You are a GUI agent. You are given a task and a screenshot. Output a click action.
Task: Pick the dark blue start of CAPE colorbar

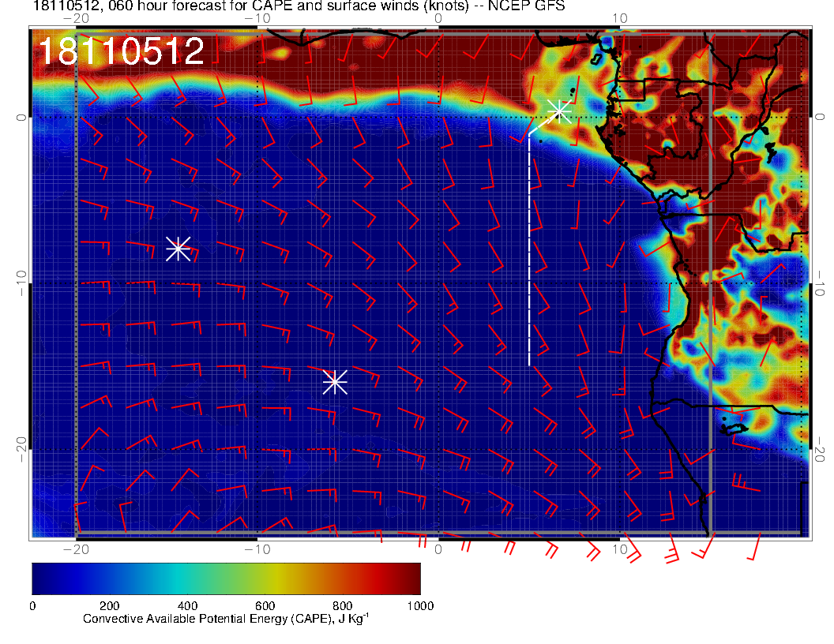pos(39,578)
